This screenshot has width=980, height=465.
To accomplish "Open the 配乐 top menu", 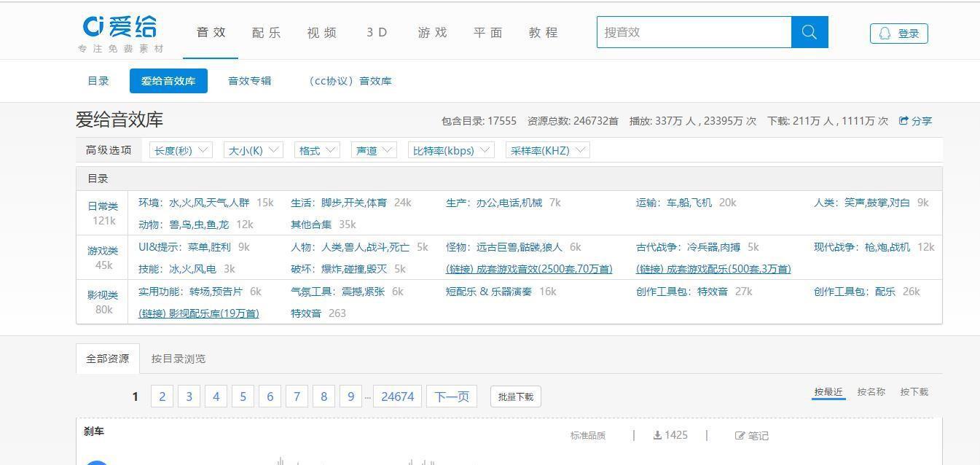I will click(266, 33).
